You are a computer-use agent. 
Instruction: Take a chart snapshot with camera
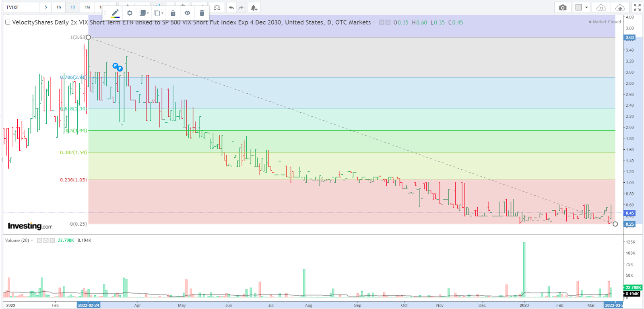(563, 8)
